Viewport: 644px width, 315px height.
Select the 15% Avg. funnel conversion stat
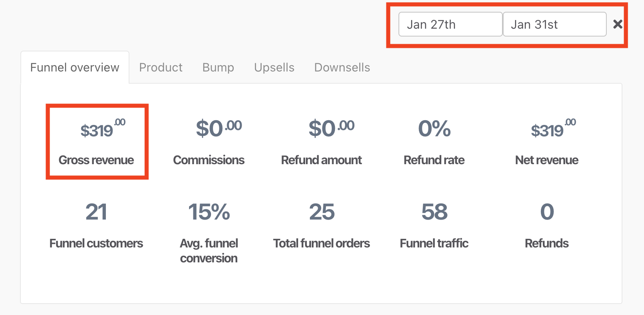point(209,212)
